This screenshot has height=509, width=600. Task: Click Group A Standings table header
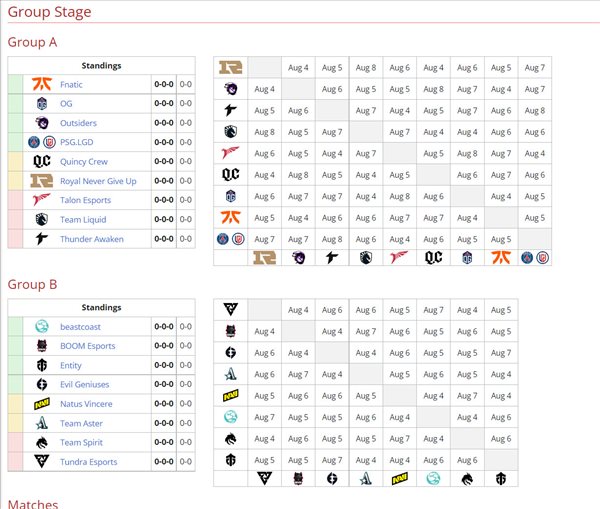(101, 65)
